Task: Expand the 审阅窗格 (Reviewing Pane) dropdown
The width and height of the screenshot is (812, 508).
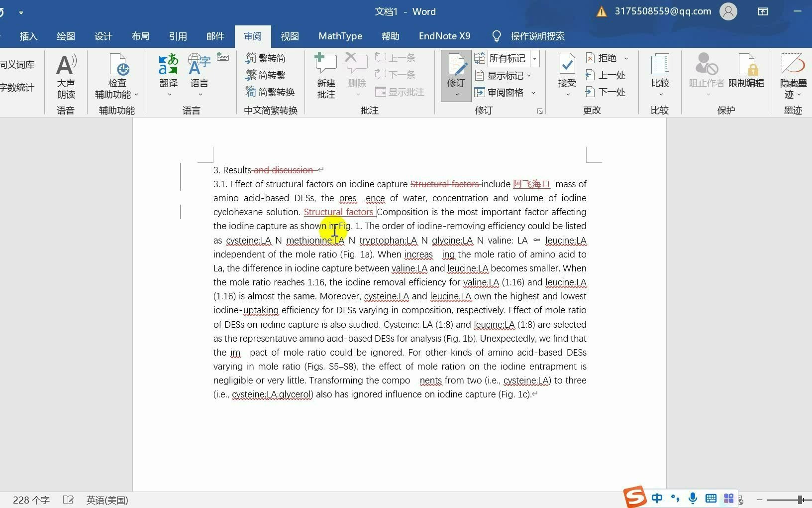Action: click(x=533, y=93)
